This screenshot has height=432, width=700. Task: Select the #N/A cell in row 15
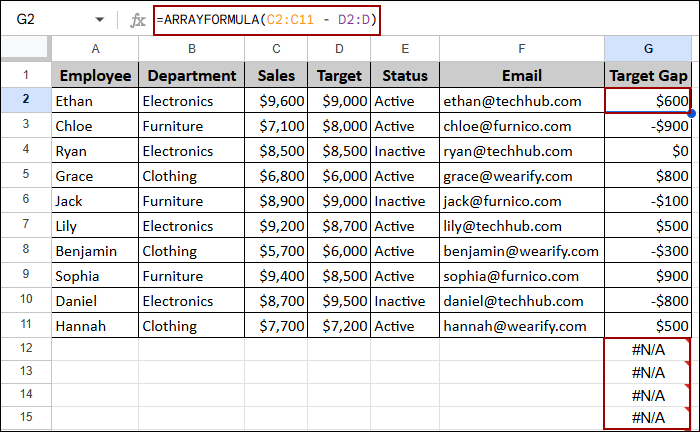click(x=648, y=419)
